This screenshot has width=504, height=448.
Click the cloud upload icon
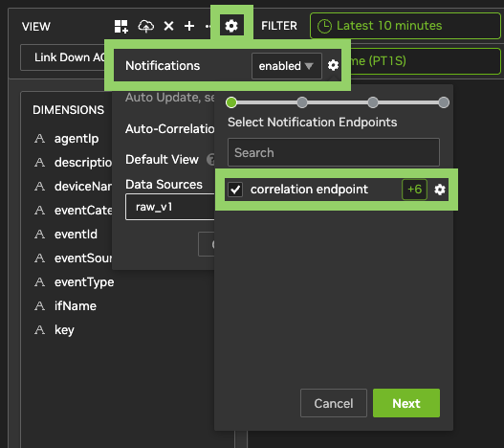(146, 26)
